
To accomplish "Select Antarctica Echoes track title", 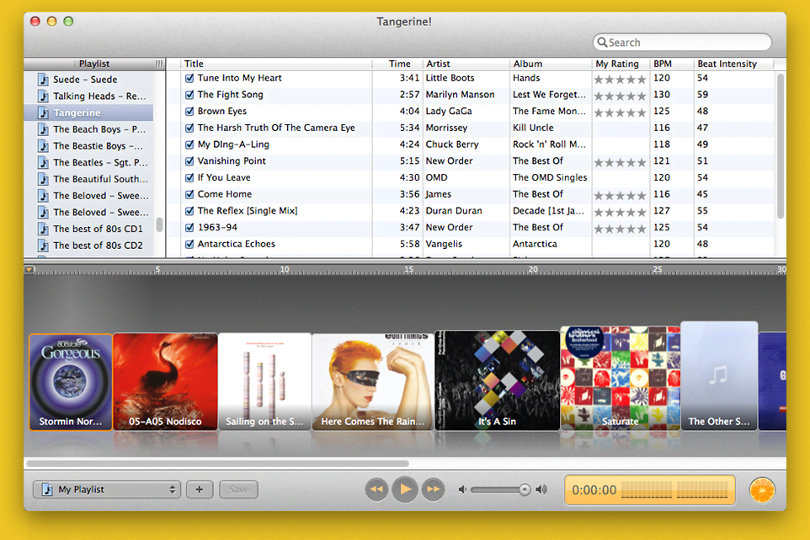I will pyautogui.click(x=236, y=244).
